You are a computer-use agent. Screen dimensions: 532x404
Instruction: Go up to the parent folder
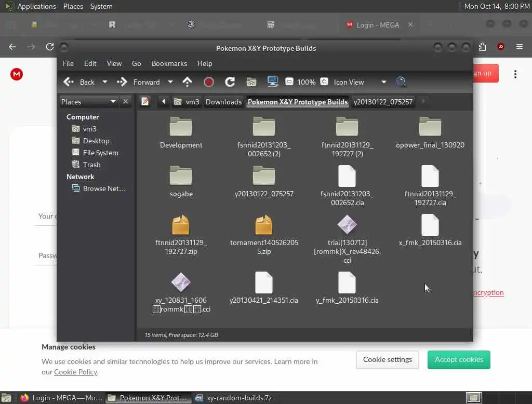pyautogui.click(x=187, y=82)
